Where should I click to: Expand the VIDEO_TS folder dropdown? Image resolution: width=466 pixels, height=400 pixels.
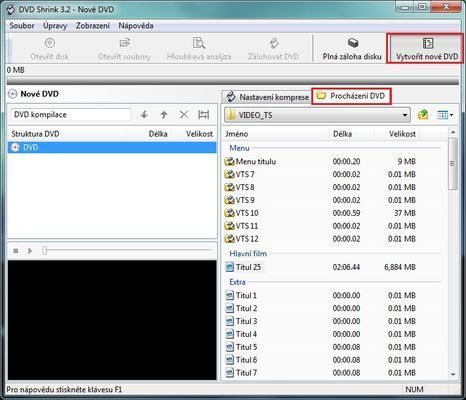405,115
